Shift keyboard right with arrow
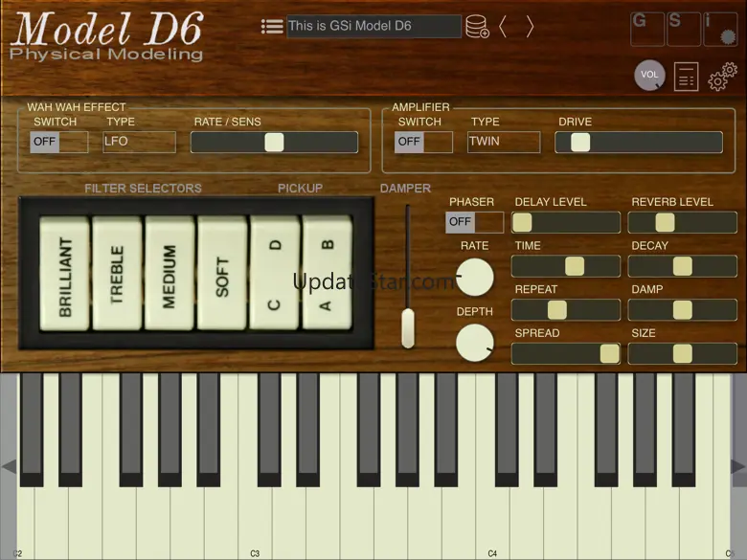This screenshot has height=560, width=747. point(738,467)
